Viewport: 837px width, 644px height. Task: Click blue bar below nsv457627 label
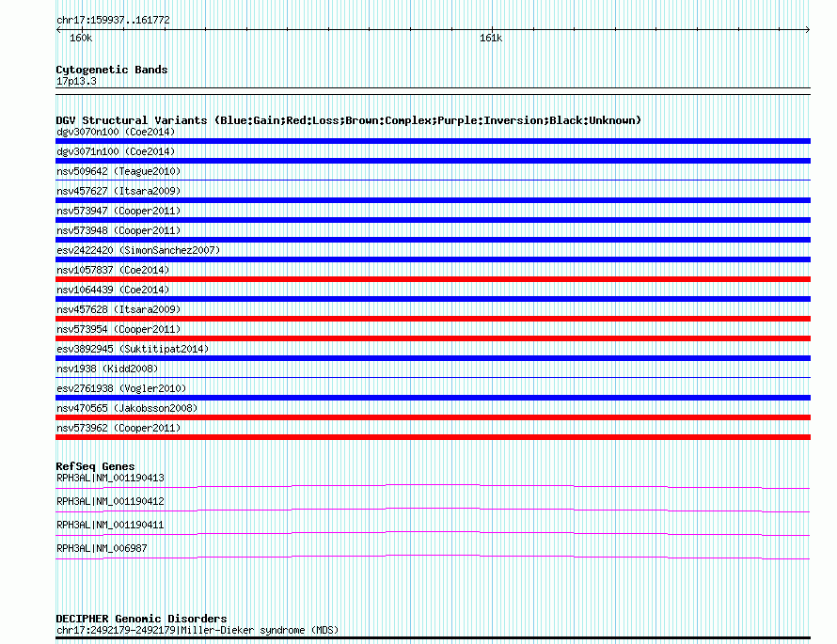coord(433,200)
